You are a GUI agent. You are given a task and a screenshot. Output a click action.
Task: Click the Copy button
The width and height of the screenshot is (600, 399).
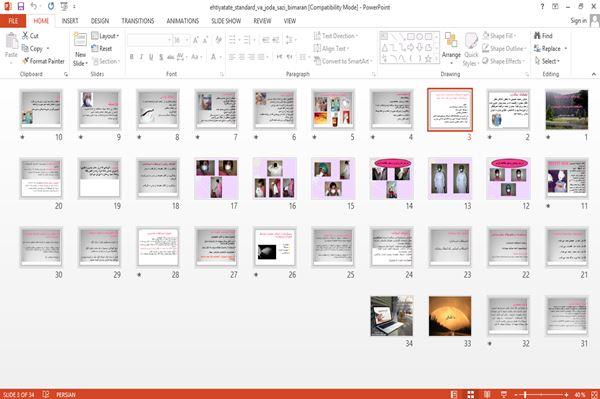pyautogui.click(x=32, y=49)
